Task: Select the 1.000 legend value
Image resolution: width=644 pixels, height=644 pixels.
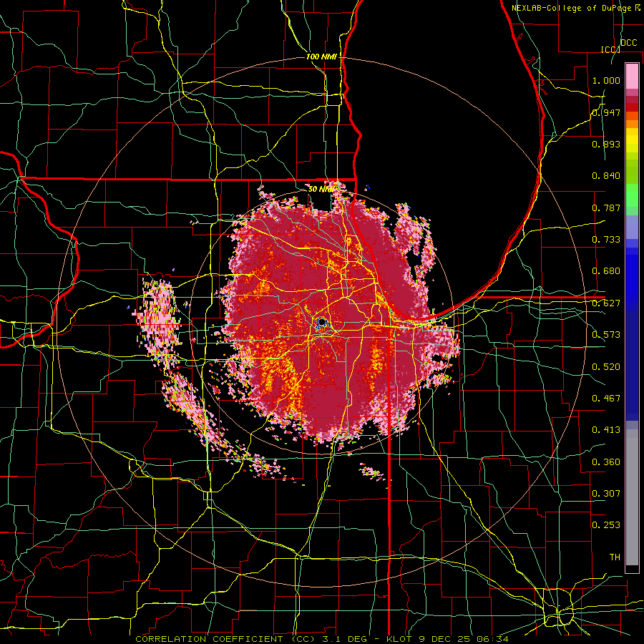Action: pos(606,80)
